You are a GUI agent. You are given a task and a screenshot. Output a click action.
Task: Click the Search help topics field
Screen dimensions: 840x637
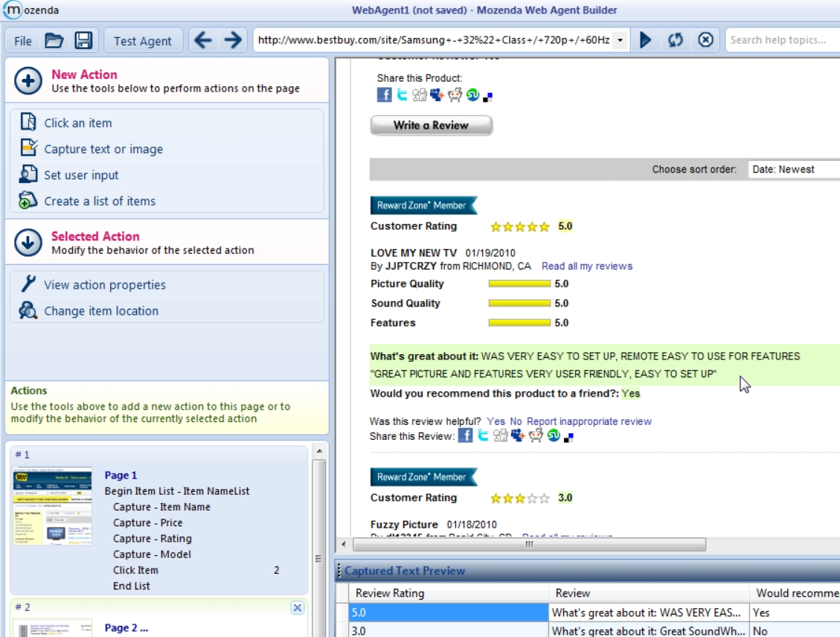783,40
